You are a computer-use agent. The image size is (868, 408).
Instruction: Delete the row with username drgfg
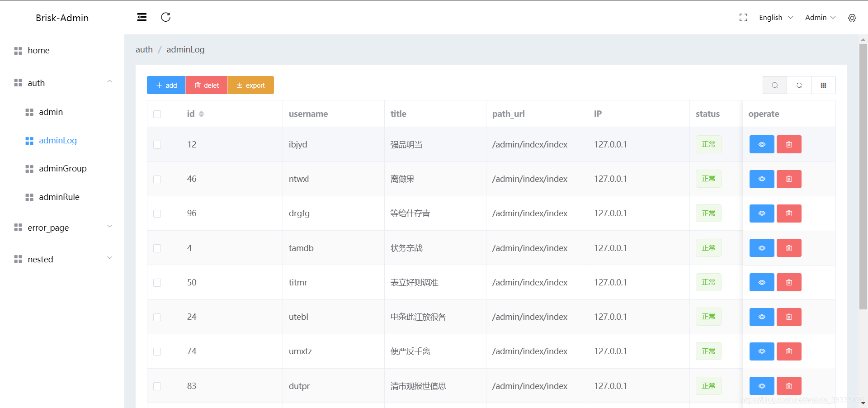coord(789,213)
